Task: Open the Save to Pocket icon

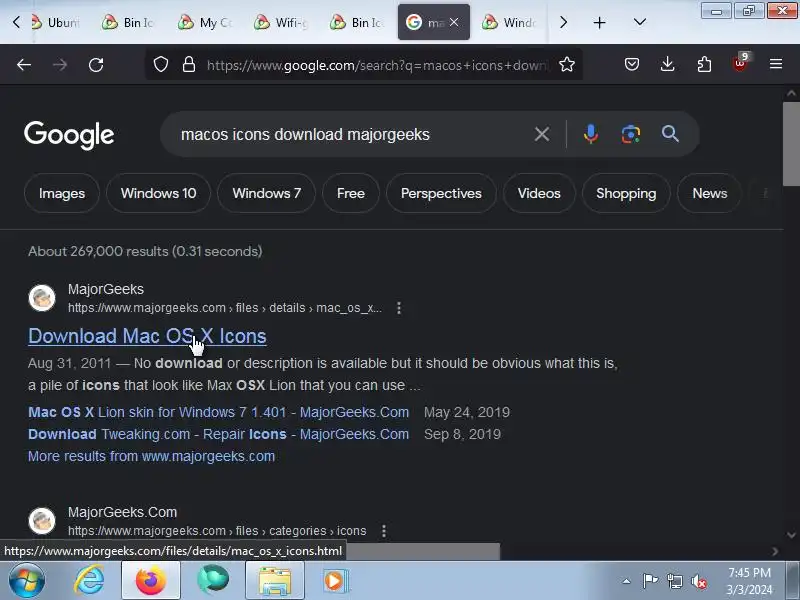Action: coord(632,64)
